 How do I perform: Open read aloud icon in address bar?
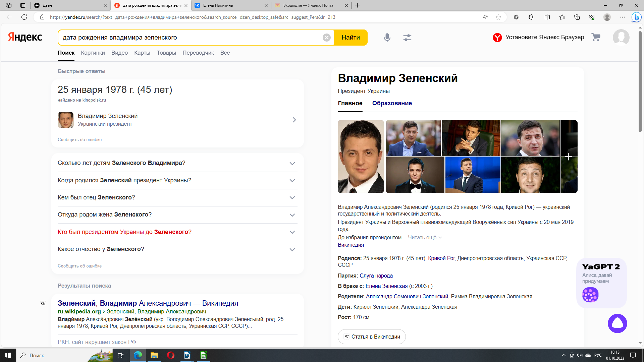click(x=485, y=17)
